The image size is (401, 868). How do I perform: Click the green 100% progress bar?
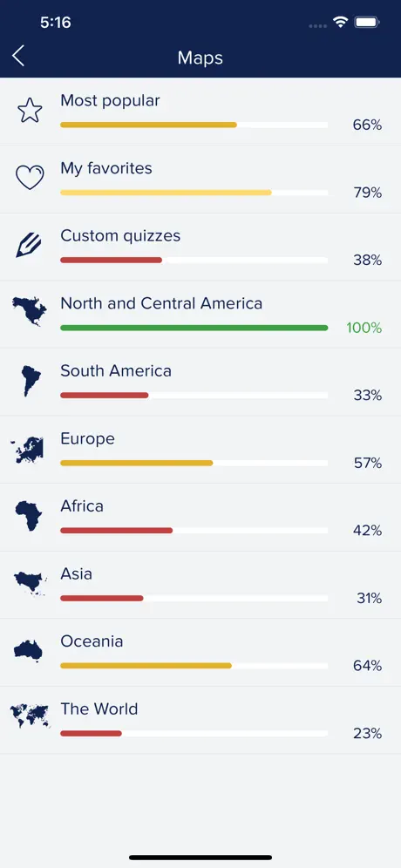coord(194,328)
